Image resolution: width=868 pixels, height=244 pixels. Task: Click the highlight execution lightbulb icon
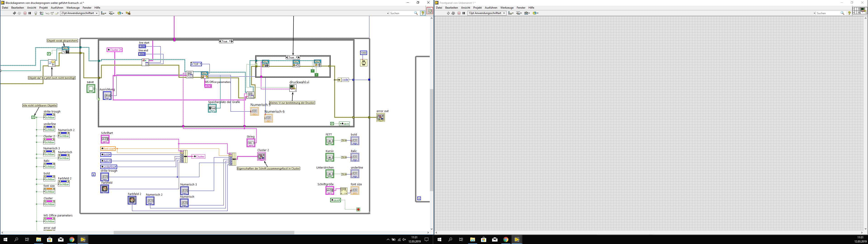[x=36, y=13]
